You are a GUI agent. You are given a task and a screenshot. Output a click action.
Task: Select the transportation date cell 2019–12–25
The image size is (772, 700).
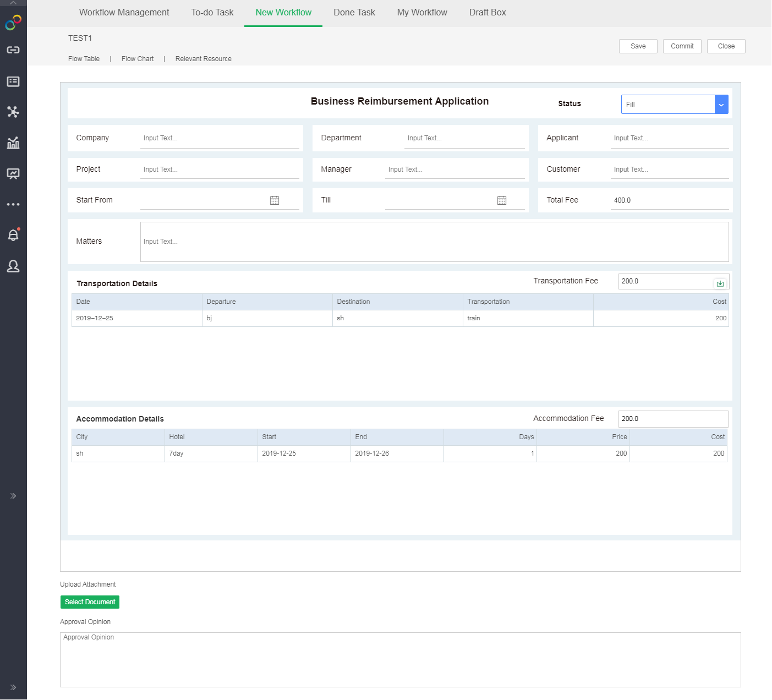pyautogui.click(x=137, y=319)
